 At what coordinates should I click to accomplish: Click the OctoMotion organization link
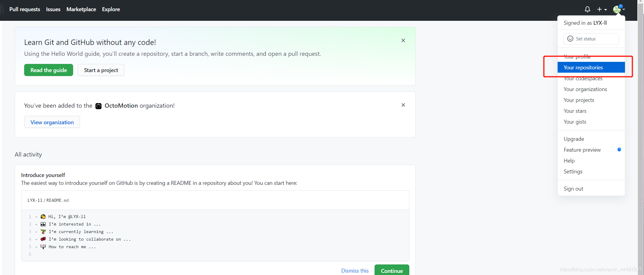[121, 106]
